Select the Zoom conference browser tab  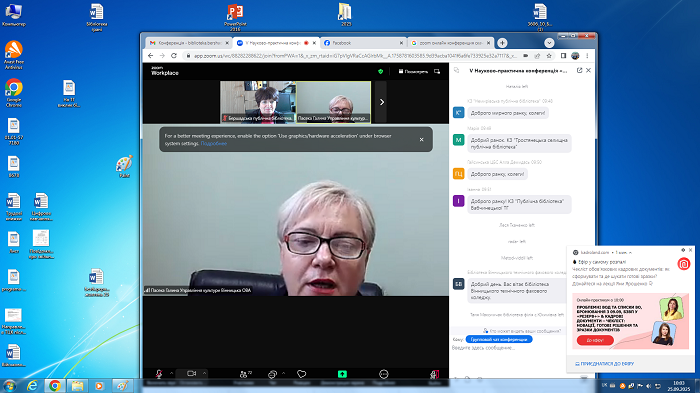point(275,43)
